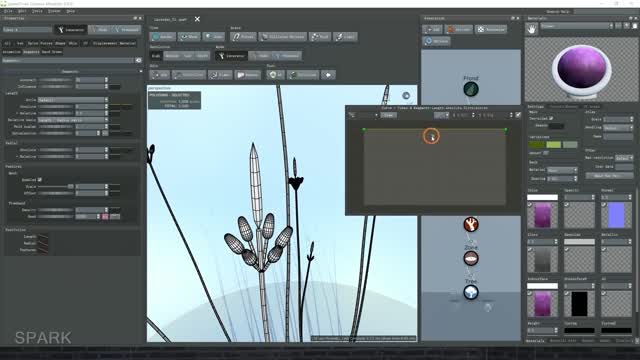Image resolution: width=640 pixels, height=360 pixels.
Task: Select Generator mode in center toolbar
Action: pos(231,56)
